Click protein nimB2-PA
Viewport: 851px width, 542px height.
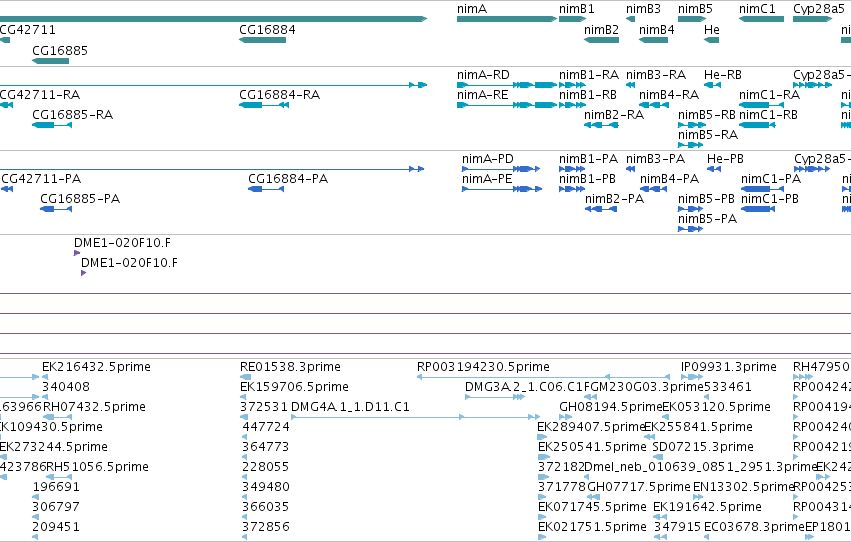601,209
